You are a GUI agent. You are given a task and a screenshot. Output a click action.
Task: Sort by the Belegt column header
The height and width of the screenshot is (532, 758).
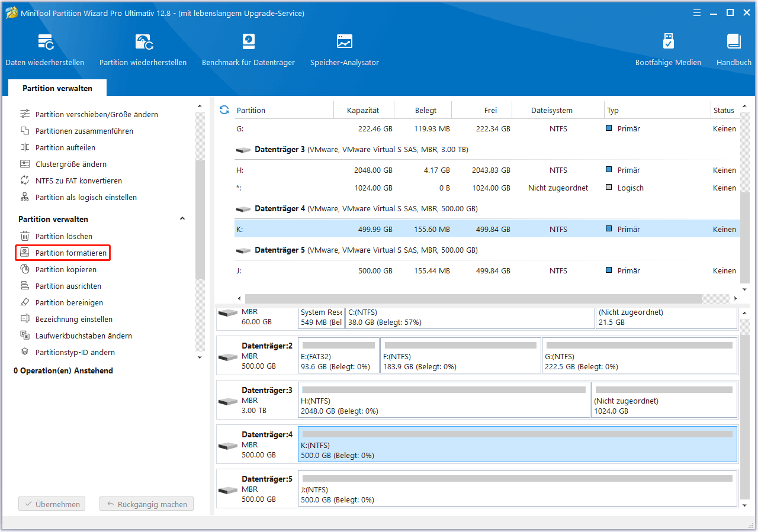pos(423,110)
